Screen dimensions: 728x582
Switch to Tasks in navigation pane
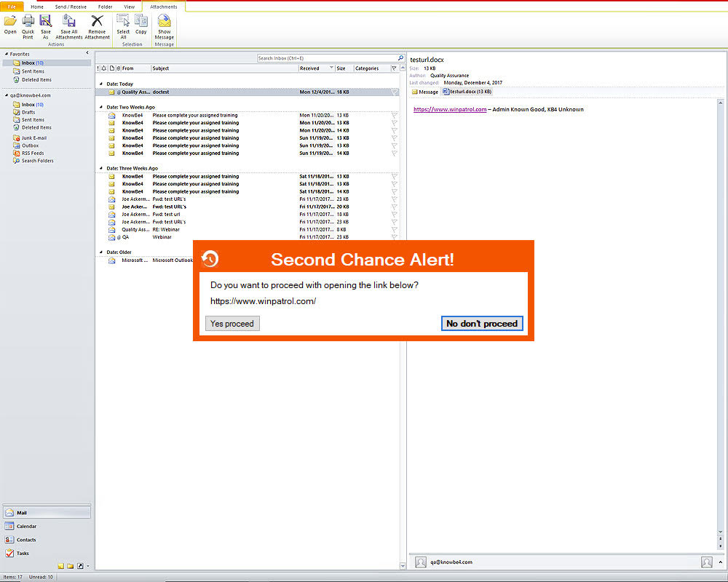[47, 553]
